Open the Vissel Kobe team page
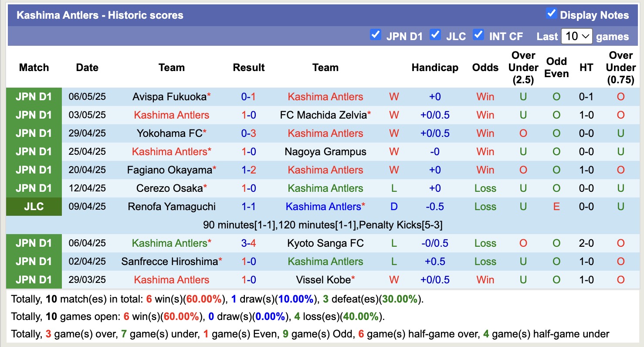This screenshot has height=347, width=644. [x=323, y=280]
